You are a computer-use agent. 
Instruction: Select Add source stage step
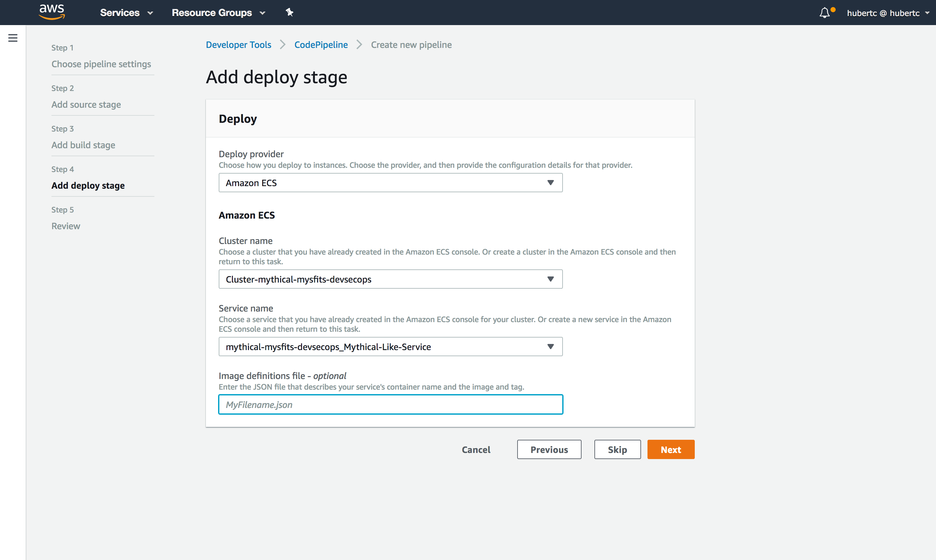[x=86, y=104]
